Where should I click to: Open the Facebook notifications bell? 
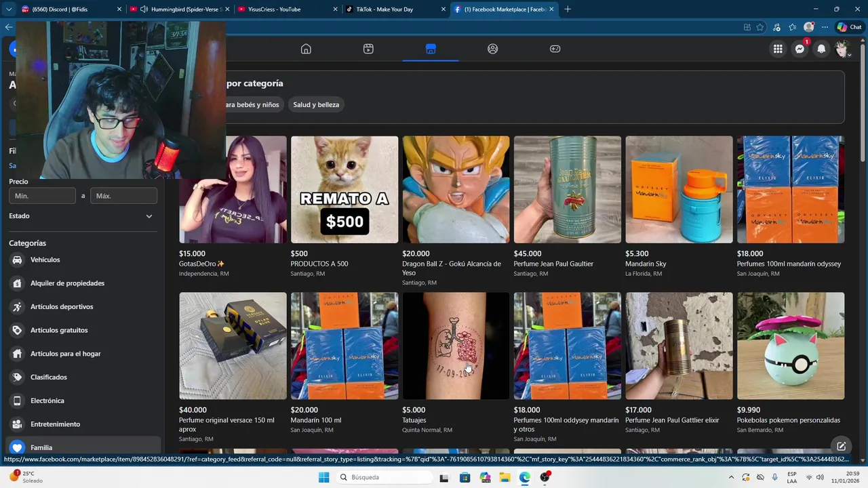click(822, 49)
